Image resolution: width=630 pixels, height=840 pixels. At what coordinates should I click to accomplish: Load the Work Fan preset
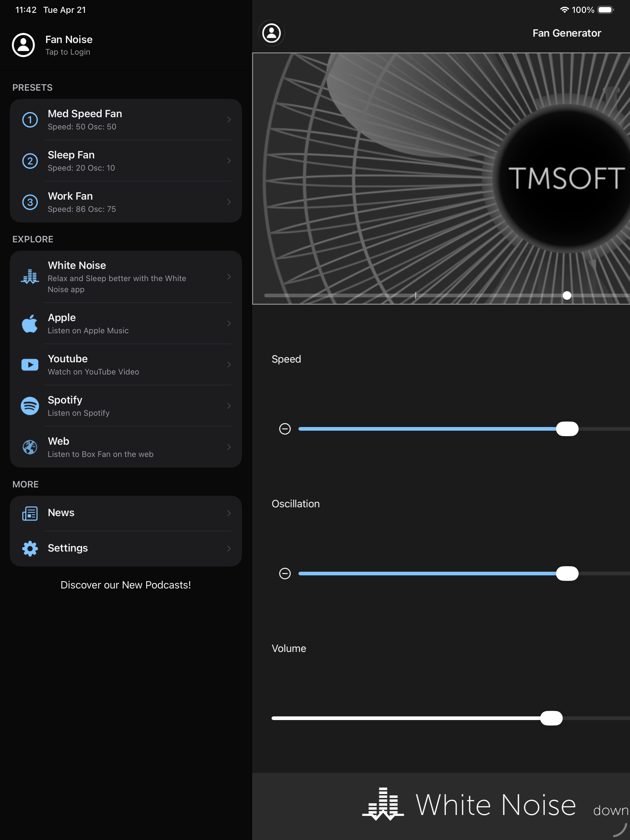126,202
